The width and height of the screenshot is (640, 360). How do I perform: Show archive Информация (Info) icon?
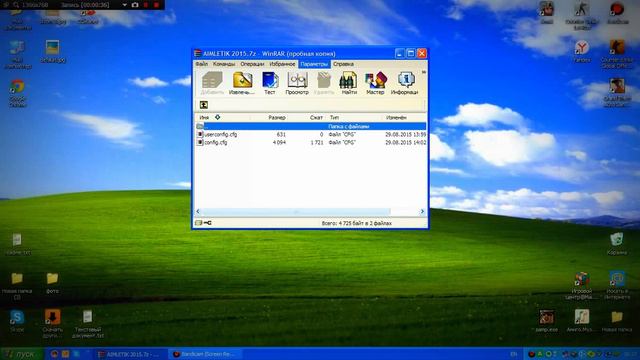[404, 83]
